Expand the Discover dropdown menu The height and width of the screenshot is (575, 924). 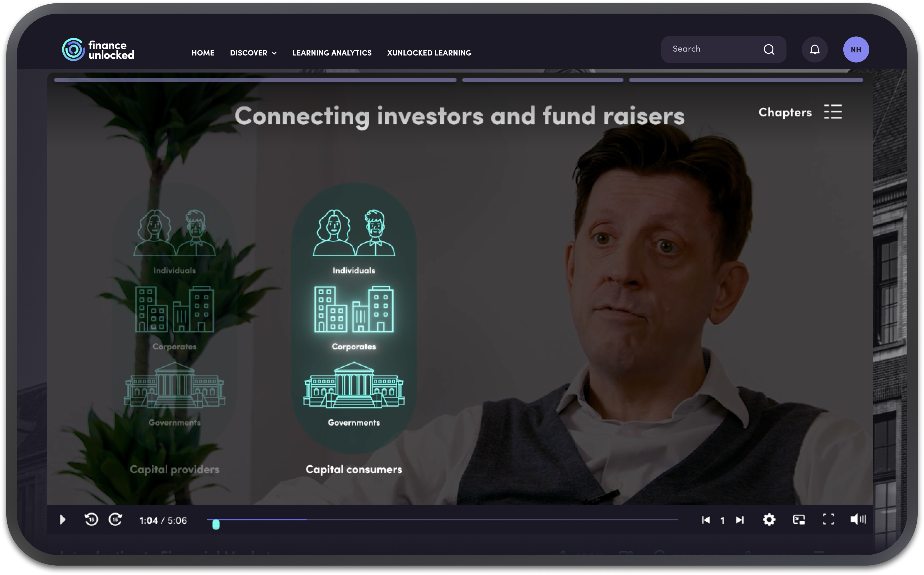253,53
